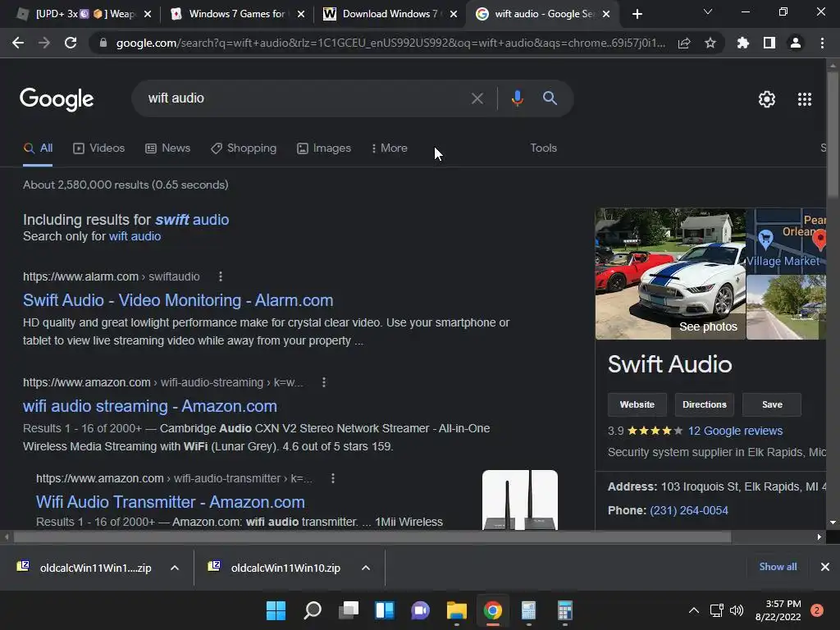Image resolution: width=840 pixels, height=630 pixels.
Task: Reload the page with the refresh icon
Action: pos(71,43)
